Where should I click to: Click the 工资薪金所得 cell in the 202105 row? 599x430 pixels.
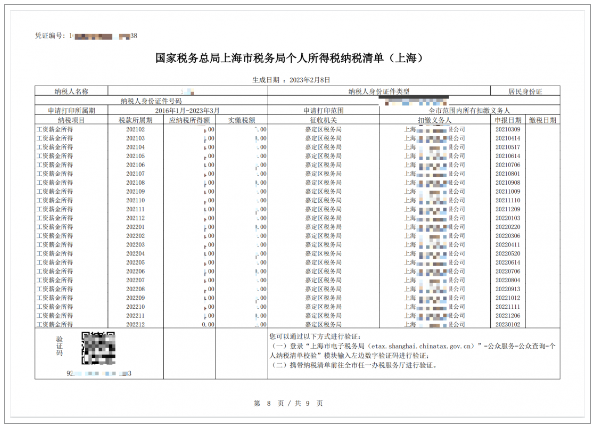click(x=55, y=156)
